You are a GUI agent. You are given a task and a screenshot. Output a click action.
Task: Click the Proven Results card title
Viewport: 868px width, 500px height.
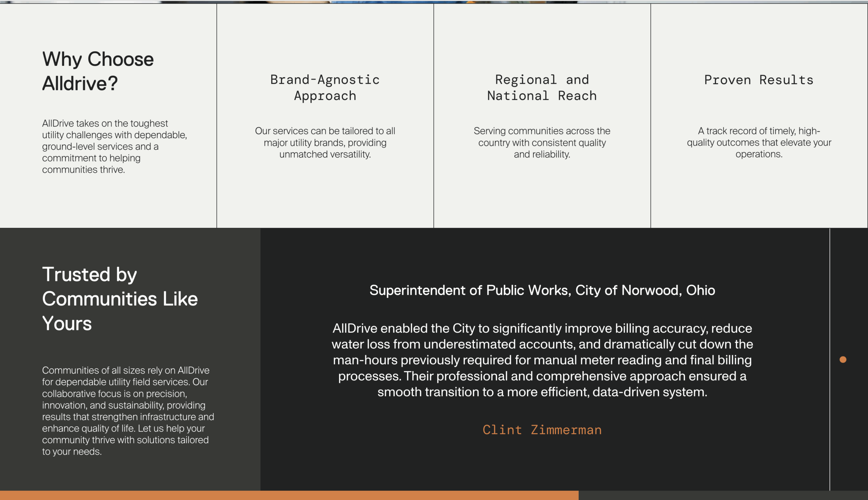(x=758, y=80)
